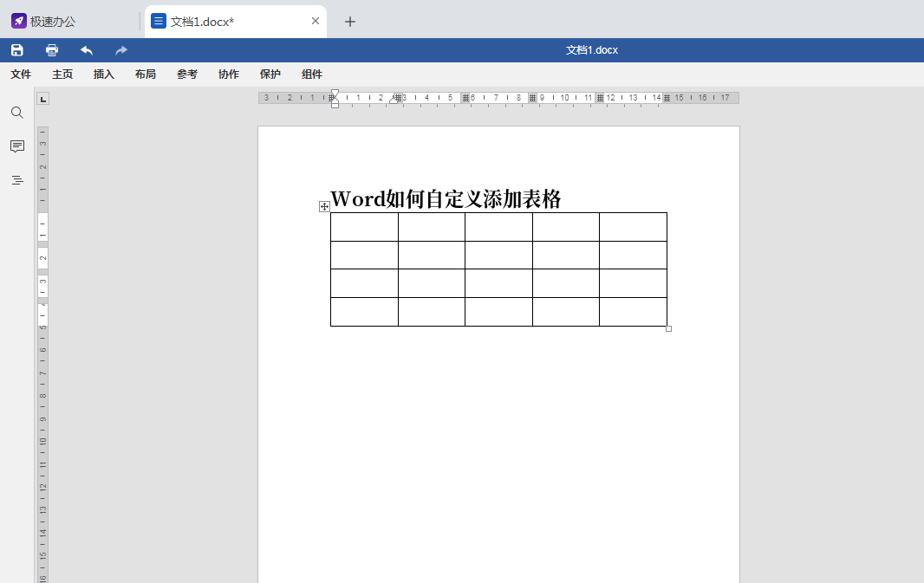The height and width of the screenshot is (583, 924).
Task: Open the 参考 menu
Action: point(187,74)
